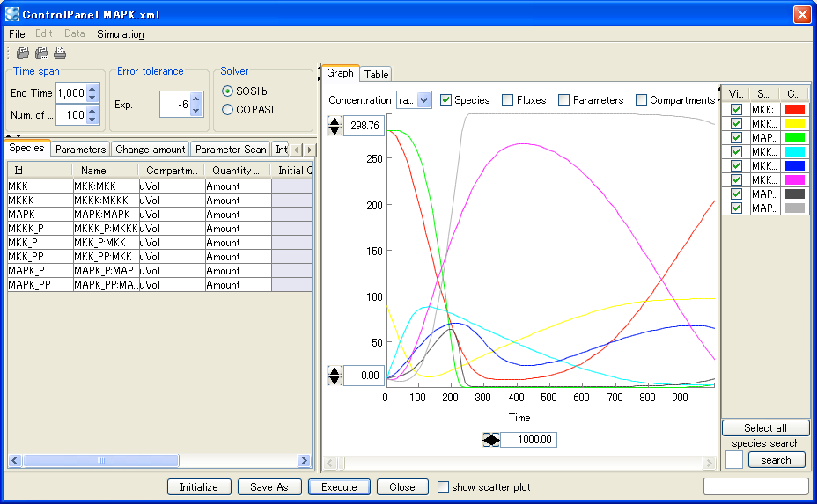
Task: Click the cyan color swatch in legend
Action: pos(795,151)
